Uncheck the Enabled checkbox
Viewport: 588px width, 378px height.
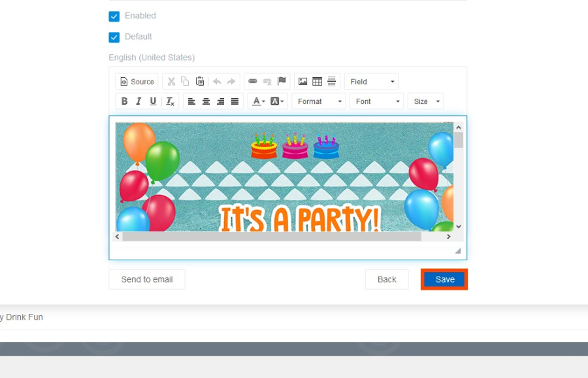point(114,16)
